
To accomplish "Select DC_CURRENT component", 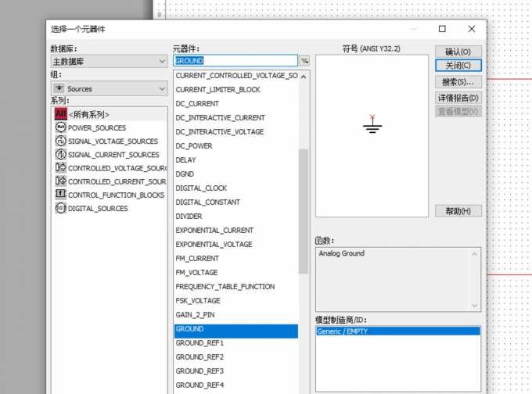I will tap(236, 103).
